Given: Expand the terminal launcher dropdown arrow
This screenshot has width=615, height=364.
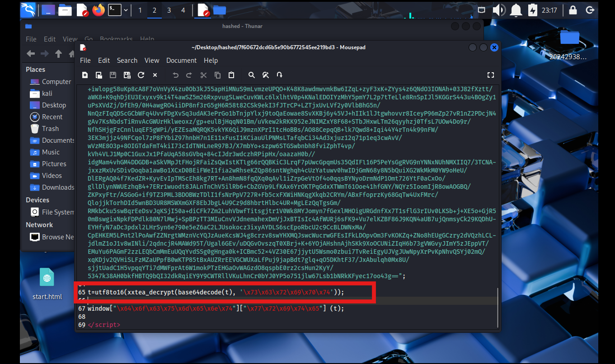Looking at the screenshot, I should [x=126, y=10].
